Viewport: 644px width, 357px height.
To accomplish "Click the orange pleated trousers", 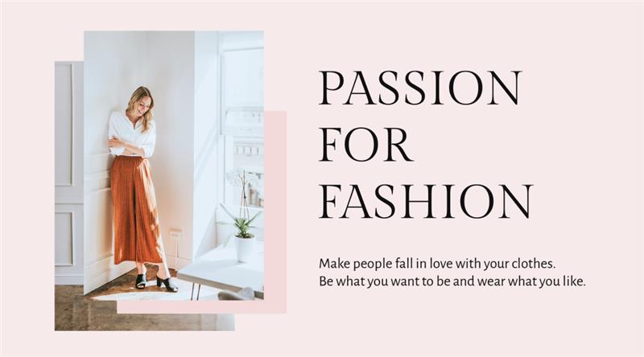I will pyautogui.click(x=136, y=210).
